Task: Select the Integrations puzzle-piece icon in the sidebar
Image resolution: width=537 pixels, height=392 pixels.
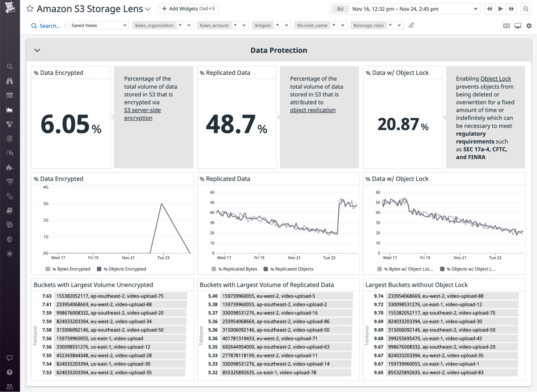Action: tap(10, 168)
